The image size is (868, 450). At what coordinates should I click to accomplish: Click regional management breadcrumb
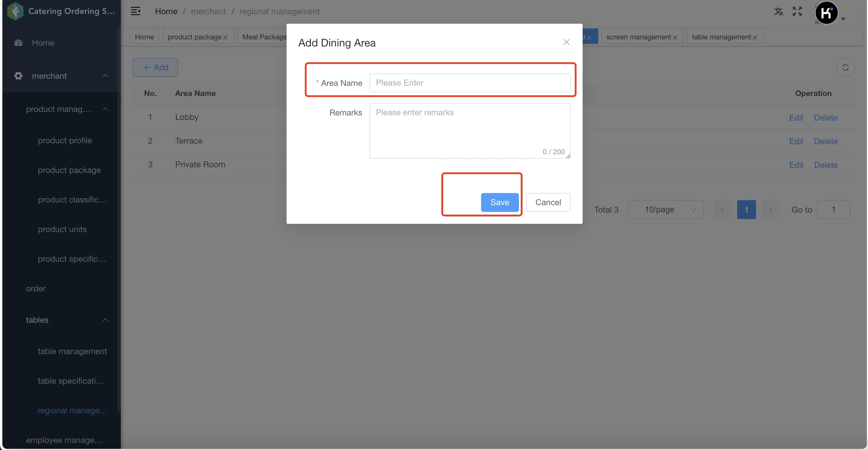[x=279, y=12]
